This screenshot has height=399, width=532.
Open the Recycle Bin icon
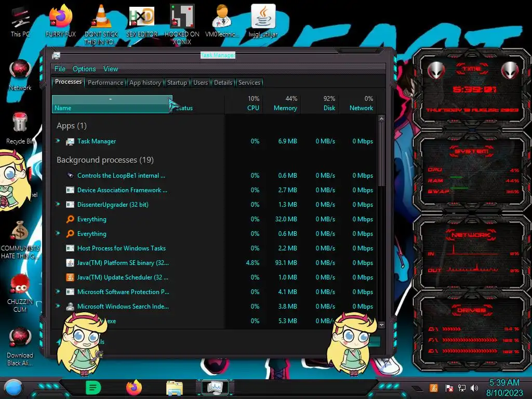(20, 128)
